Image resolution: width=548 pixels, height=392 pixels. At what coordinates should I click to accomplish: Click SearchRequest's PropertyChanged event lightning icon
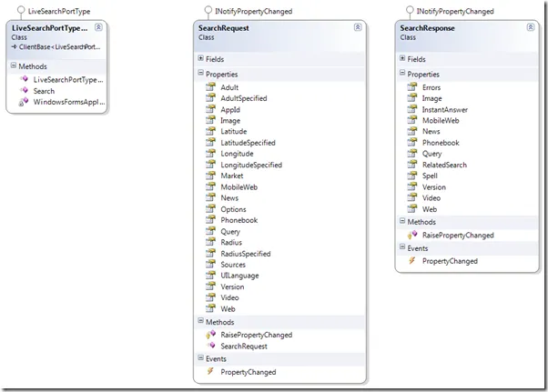(210, 371)
